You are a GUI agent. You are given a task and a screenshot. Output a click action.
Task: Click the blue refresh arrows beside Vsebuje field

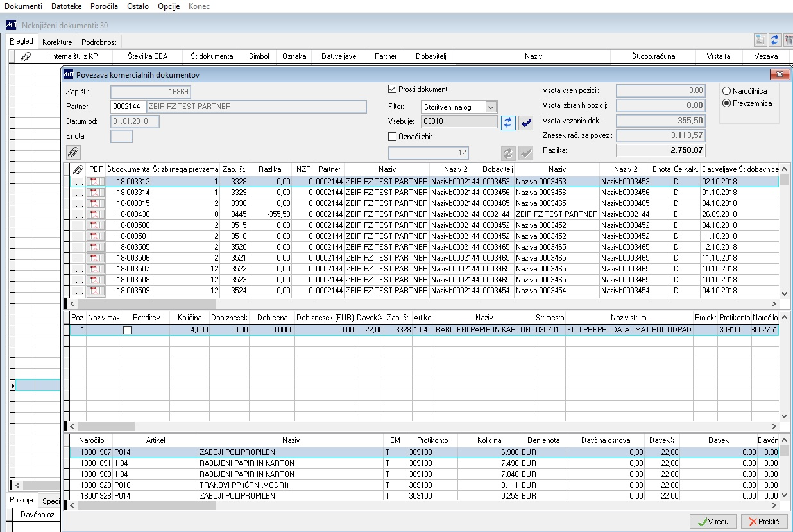(508, 122)
